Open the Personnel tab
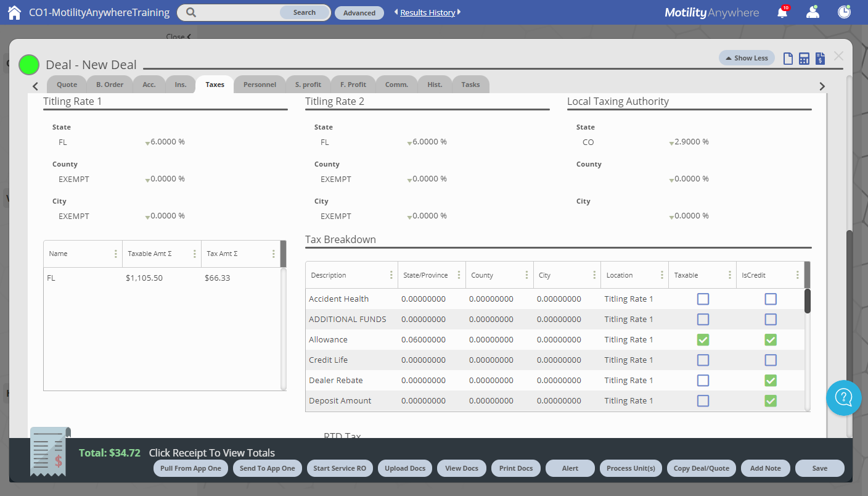The height and width of the screenshot is (496, 868). click(260, 85)
